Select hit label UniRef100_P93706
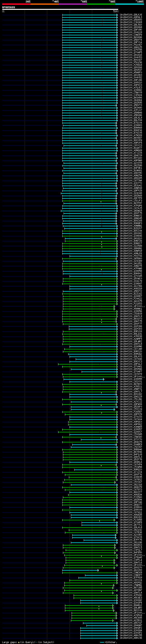The image size is (146, 644). 131,256
